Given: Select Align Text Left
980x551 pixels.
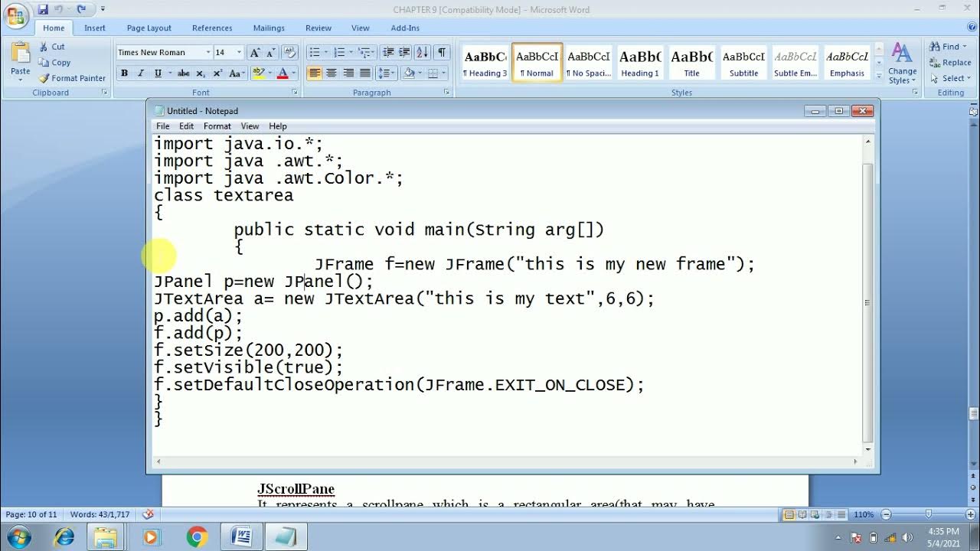Looking at the screenshot, I should pos(315,73).
